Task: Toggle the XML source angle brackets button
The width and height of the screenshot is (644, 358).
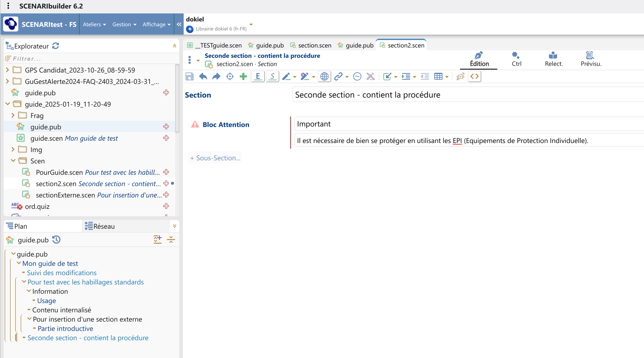Action: [474, 77]
